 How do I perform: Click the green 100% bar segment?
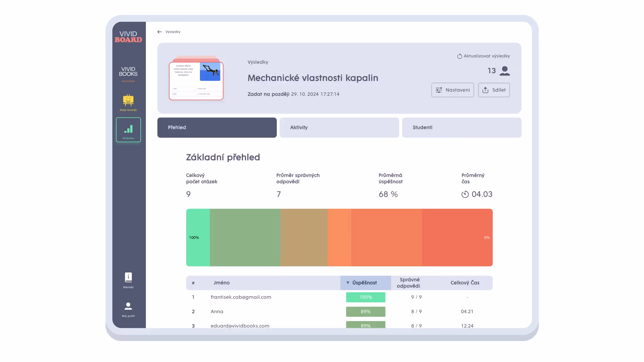point(198,238)
